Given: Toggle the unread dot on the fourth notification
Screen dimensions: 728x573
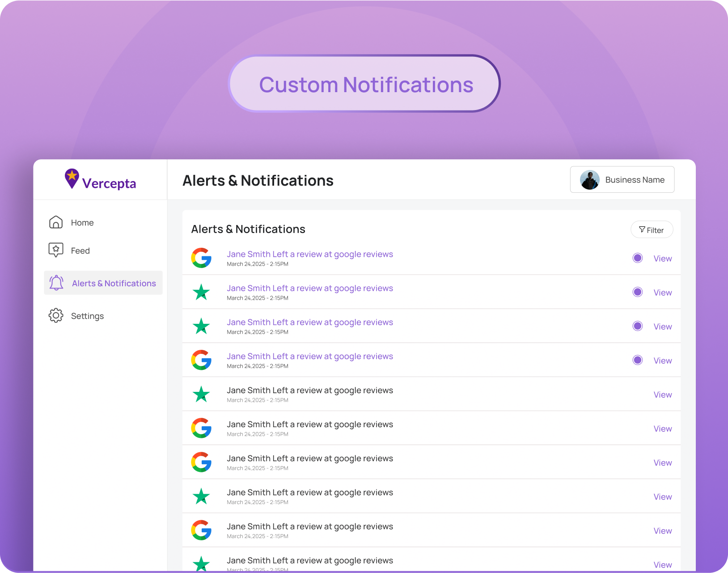Looking at the screenshot, I should 638,360.
